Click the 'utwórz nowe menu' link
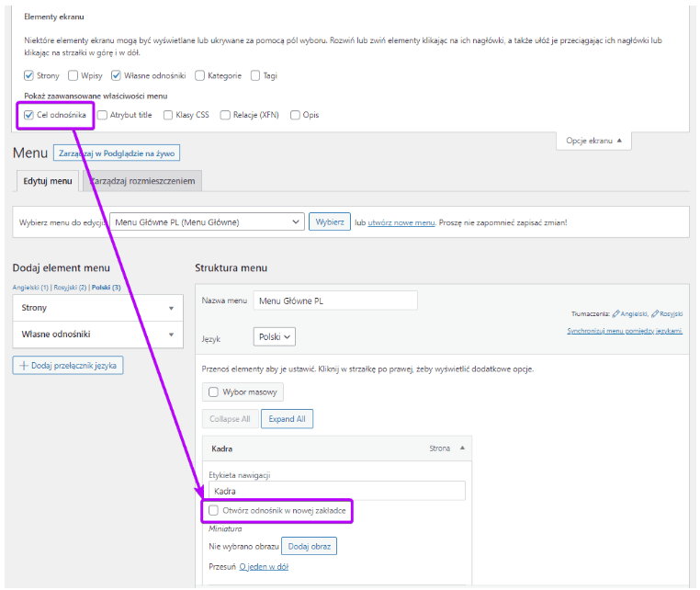The image size is (700, 590). [x=401, y=222]
